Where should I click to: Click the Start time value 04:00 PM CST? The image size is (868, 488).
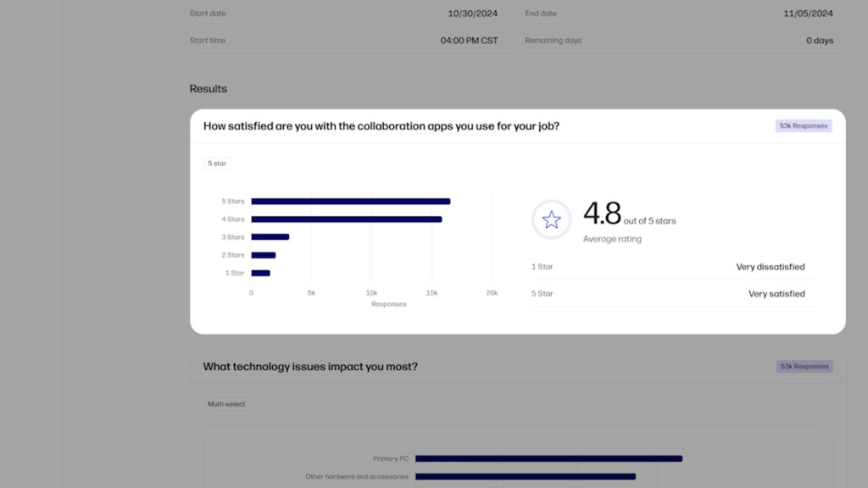point(469,41)
